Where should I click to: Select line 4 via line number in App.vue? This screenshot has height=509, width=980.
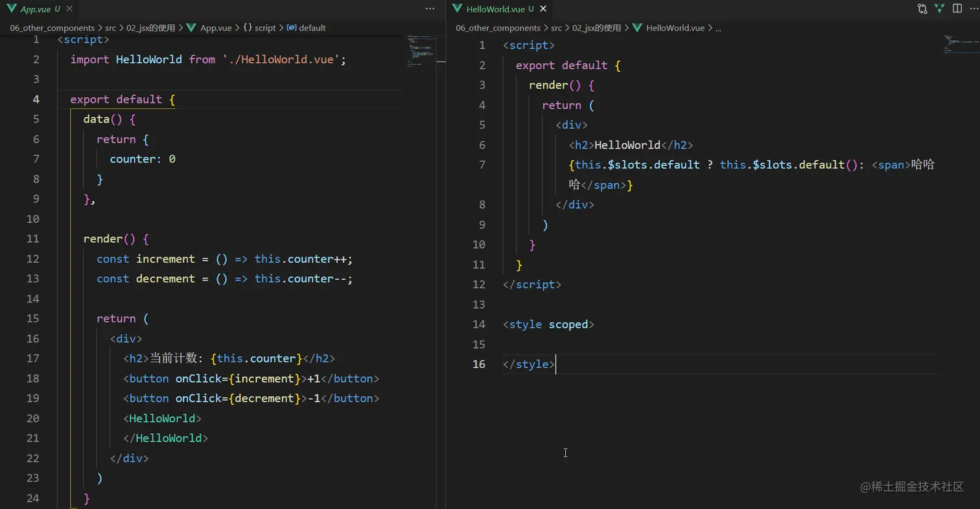[x=36, y=99]
